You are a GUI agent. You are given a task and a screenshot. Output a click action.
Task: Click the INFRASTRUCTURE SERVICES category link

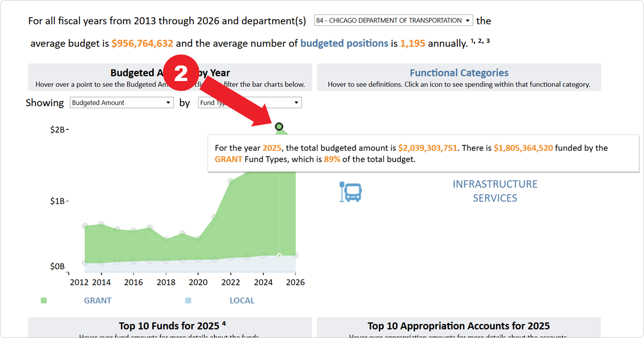pos(495,191)
